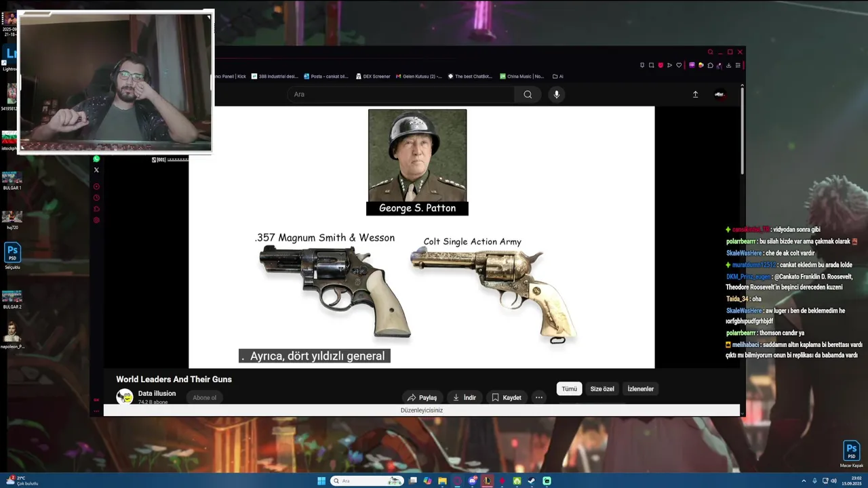Click the Data illusion channel name
This screenshot has width=868, height=488.
pos(157,393)
